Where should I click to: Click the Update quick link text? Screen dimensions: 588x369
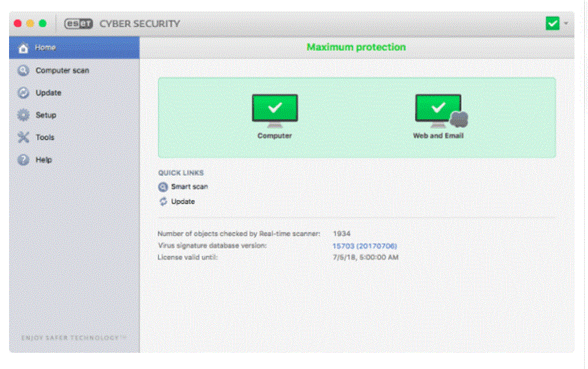pos(183,202)
